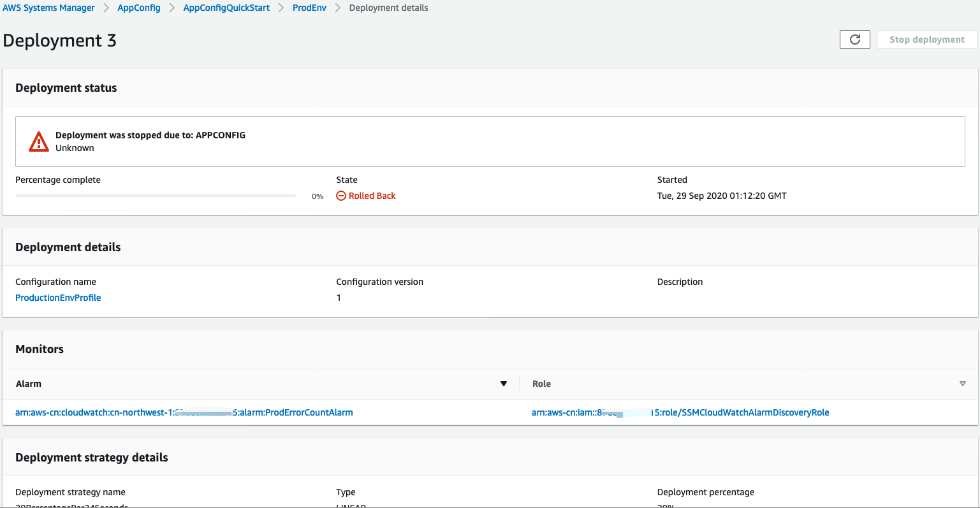Click the refresh icon button
The width and height of the screenshot is (980, 508).
(x=855, y=40)
